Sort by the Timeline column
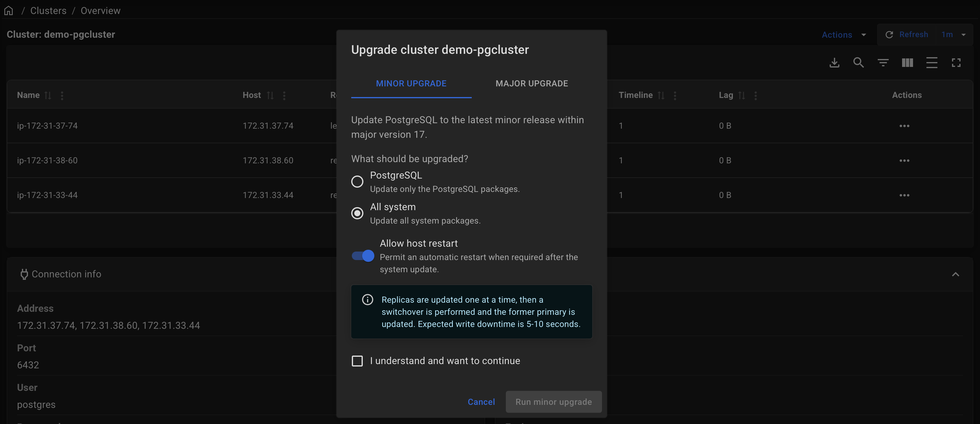Screen dimensions: 980x424 (x=661, y=96)
